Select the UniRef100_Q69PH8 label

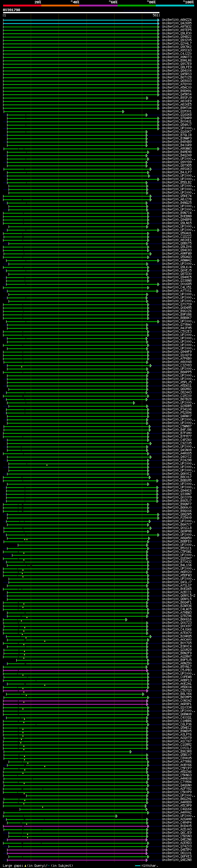(177, 531)
